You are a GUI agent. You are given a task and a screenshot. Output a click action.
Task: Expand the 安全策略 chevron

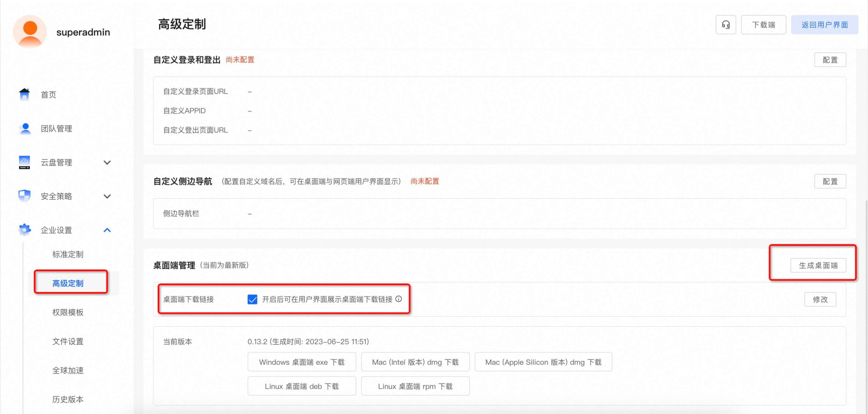(x=107, y=196)
